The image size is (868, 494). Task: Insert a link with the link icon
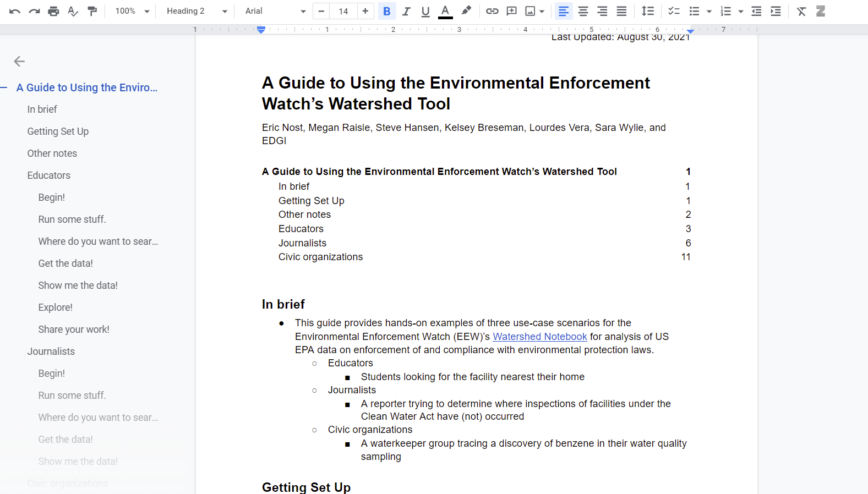tap(492, 11)
